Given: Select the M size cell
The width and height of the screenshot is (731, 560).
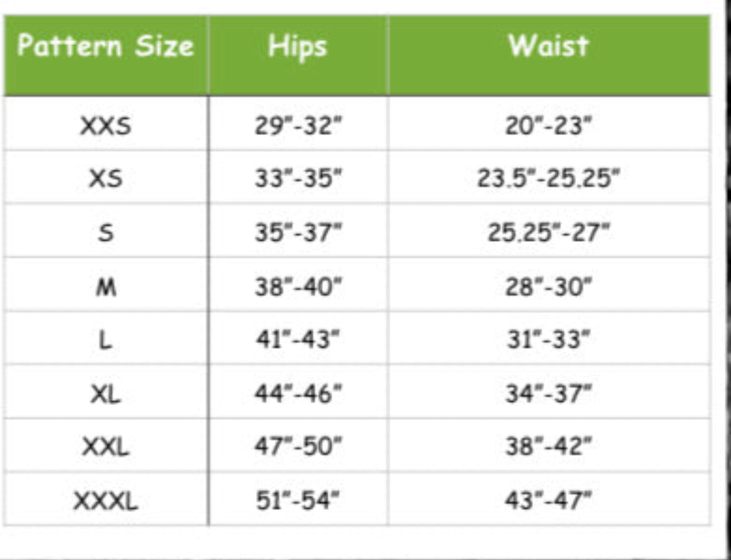Looking at the screenshot, I should [106, 287].
